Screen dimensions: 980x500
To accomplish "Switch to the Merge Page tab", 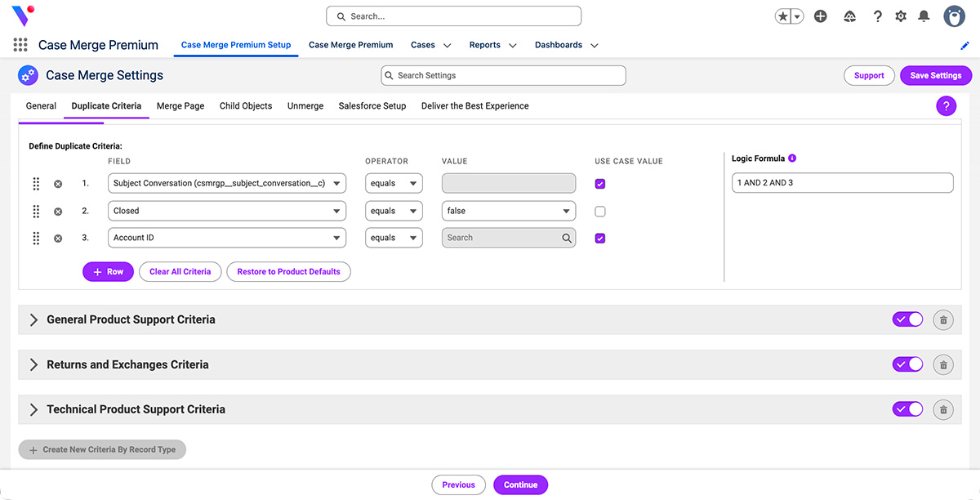I will 180,105.
